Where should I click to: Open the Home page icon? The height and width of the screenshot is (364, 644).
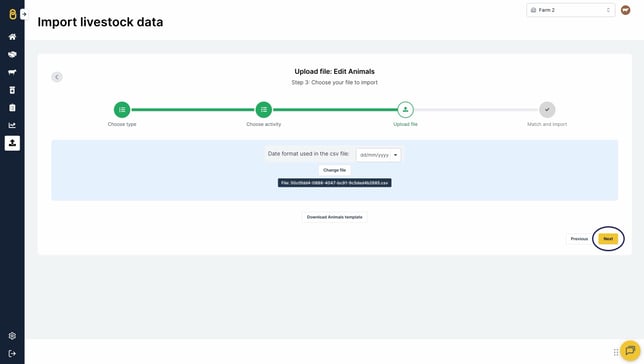pos(12,37)
